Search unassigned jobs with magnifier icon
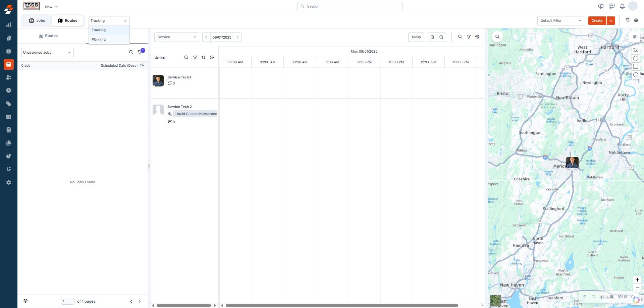This screenshot has height=308, width=644. tap(131, 52)
